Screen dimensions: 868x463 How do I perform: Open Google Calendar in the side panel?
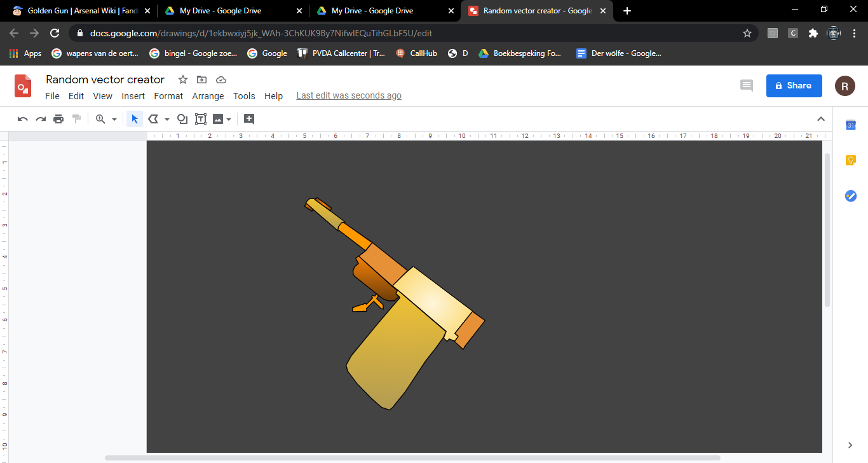(x=851, y=125)
